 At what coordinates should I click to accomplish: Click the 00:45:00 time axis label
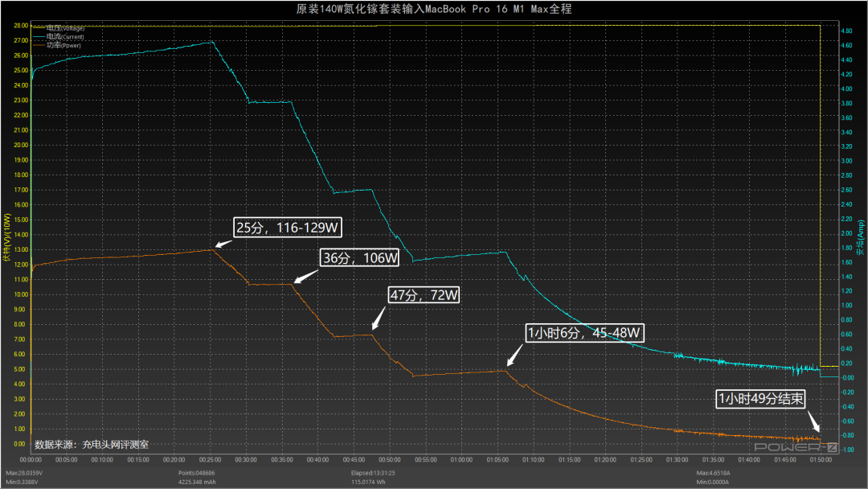point(354,460)
